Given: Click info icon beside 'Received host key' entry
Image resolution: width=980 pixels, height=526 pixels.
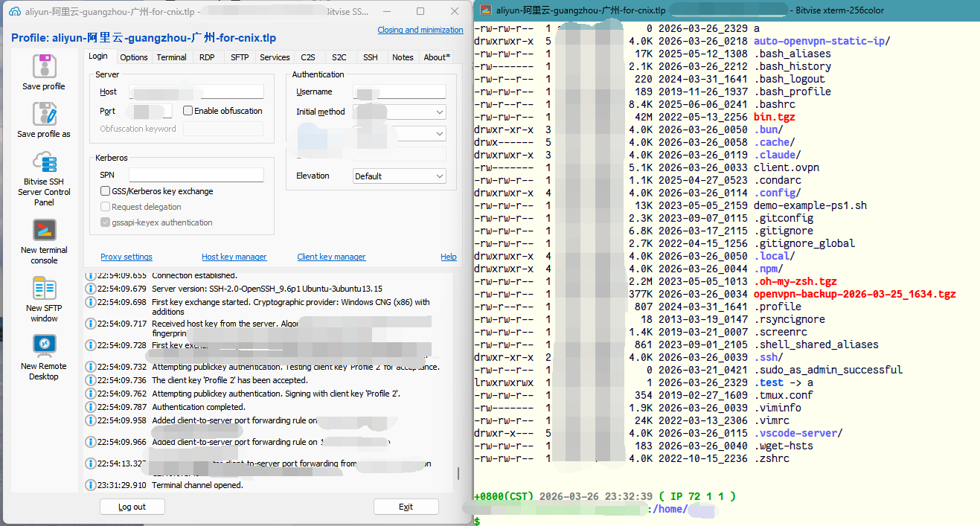Looking at the screenshot, I should (x=91, y=324).
